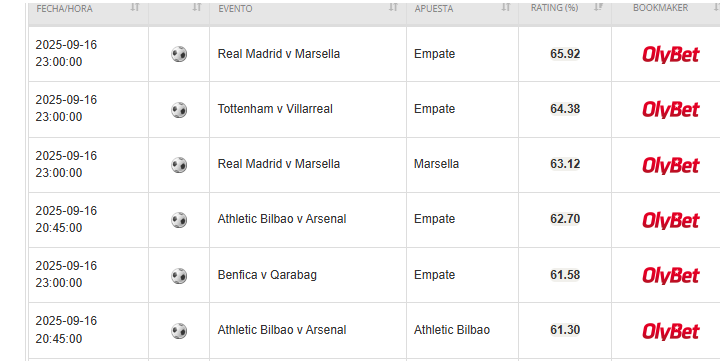Click soccer ball icon in Benfica v Qarabag row

[179, 276]
